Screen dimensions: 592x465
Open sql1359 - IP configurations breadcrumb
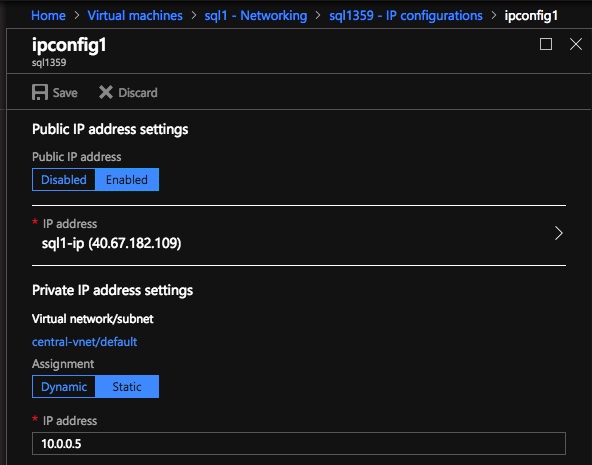coord(405,15)
